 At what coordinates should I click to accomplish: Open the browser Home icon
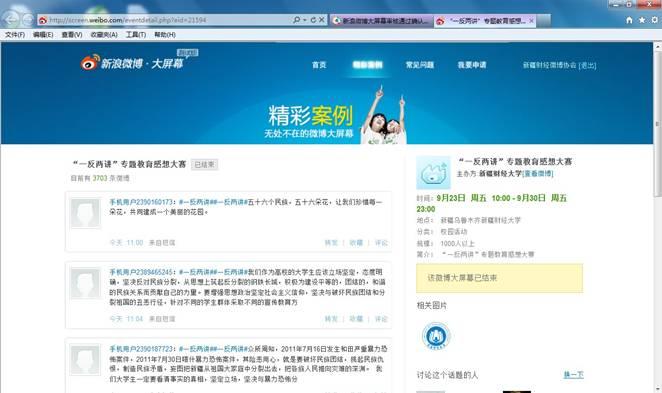[629, 20]
